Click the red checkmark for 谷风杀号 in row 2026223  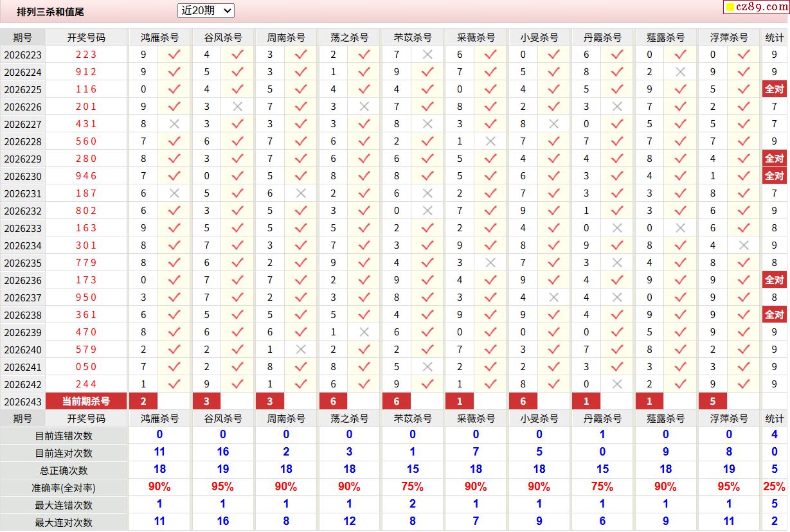pos(237,55)
